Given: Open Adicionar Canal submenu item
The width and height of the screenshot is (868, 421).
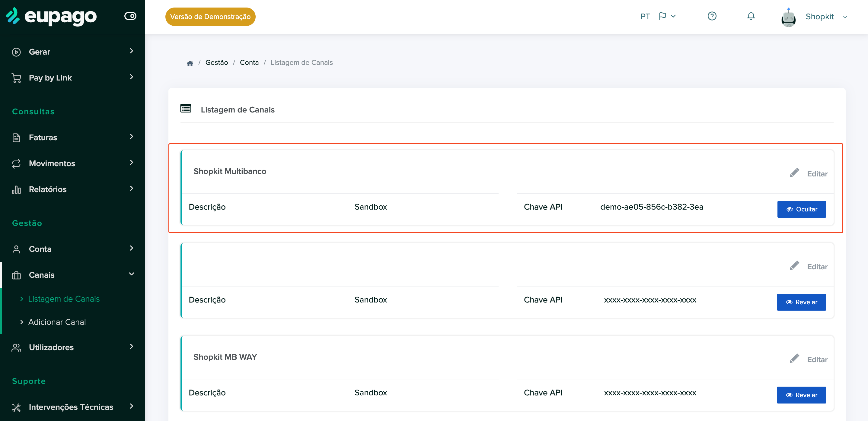Looking at the screenshot, I should (x=57, y=322).
